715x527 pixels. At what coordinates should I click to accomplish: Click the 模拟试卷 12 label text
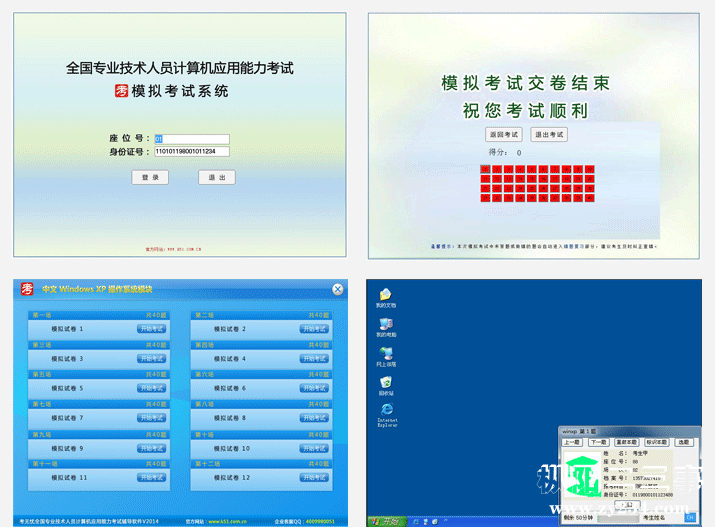pos(232,478)
